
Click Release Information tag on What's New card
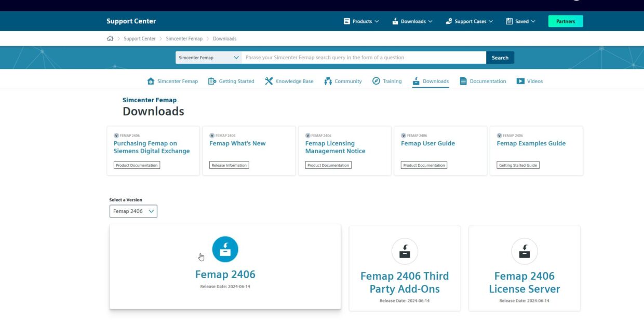(229, 165)
